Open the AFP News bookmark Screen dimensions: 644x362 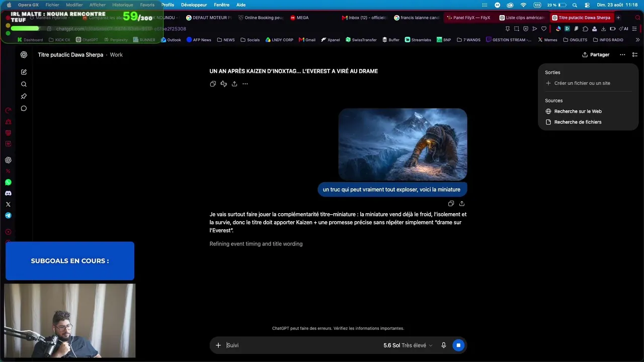(199, 40)
